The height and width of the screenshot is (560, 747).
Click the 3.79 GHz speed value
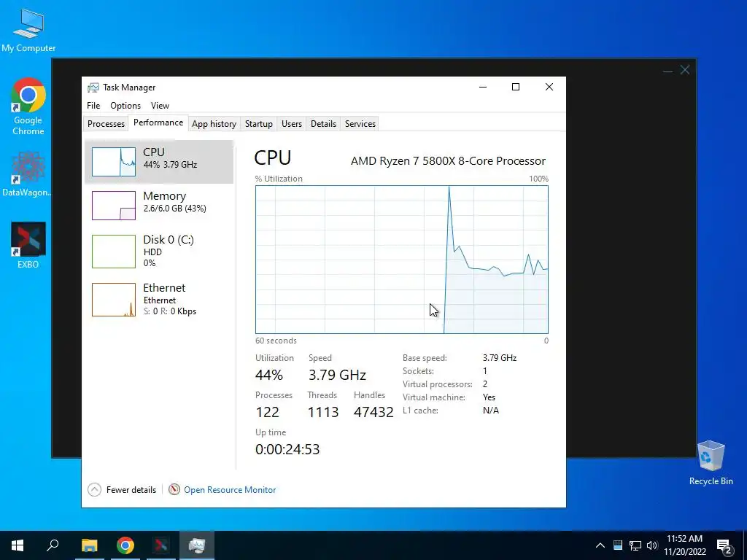pos(337,376)
